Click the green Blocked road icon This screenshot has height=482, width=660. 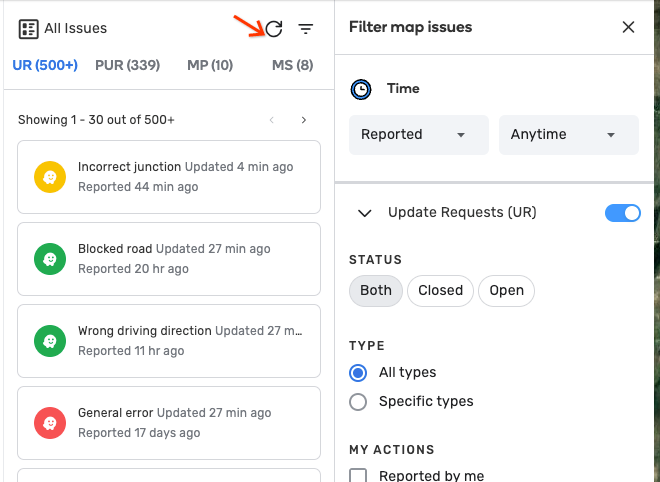tap(50, 259)
